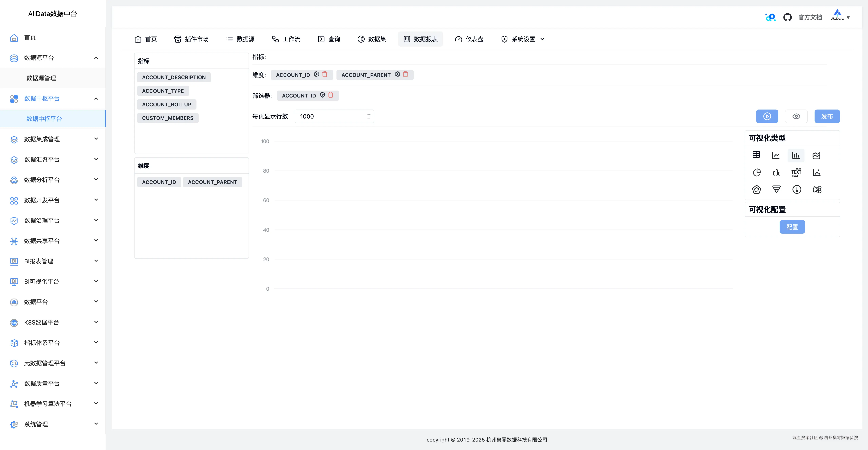Image resolution: width=868 pixels, height=450 pixels.
Task: Open the GitHub repository icon in header
Action: pyautogui.click(x=788, y=17)
